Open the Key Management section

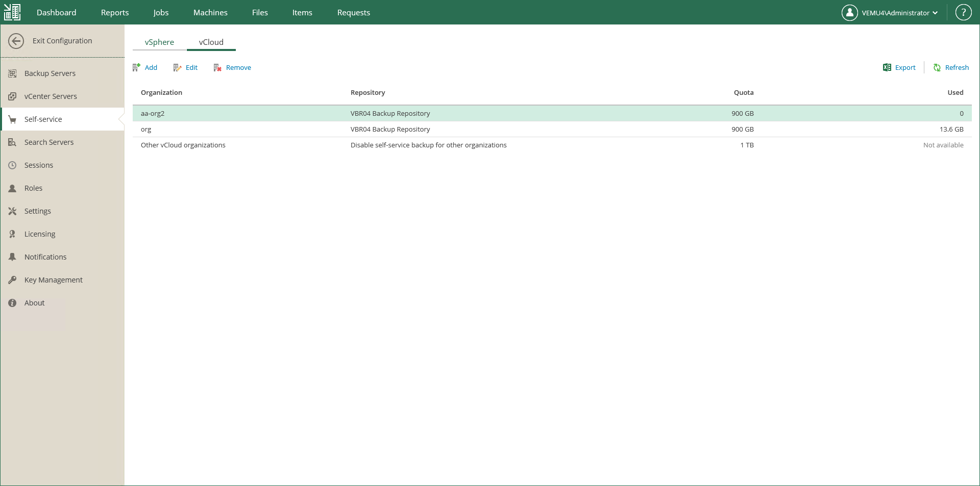(x=62, y=280)
